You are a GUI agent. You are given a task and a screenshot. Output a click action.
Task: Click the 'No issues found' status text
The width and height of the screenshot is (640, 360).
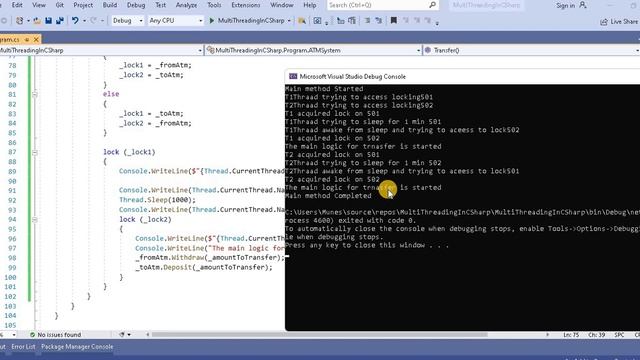59,335
